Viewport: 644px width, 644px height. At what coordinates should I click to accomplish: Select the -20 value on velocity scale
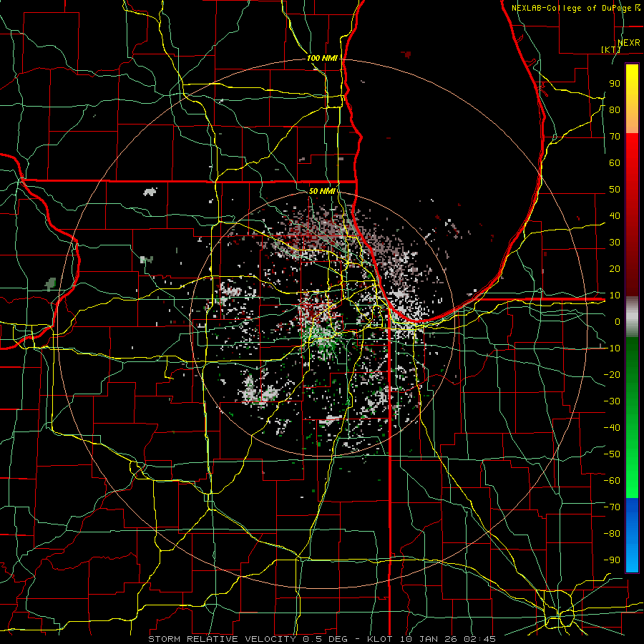pyautogui.click(x=612, y=374)
